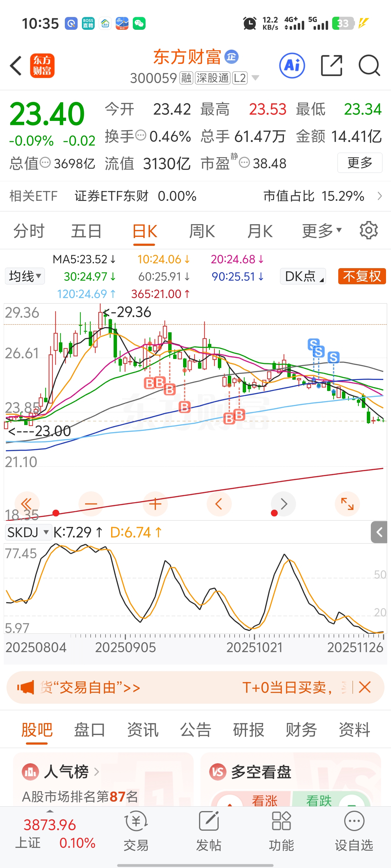391x868 pixels.
Task: Select the 日K chart tab
Action: coord(144,231)
